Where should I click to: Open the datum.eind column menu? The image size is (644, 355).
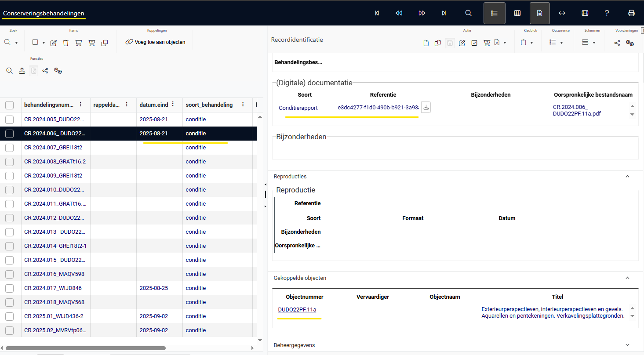[173, 105]
